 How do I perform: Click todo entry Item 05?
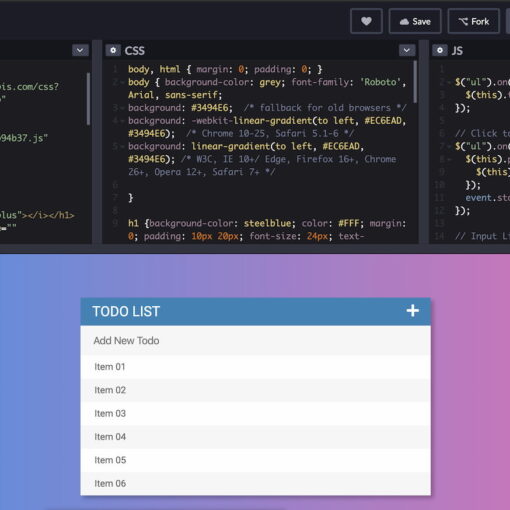click(255, 460)
